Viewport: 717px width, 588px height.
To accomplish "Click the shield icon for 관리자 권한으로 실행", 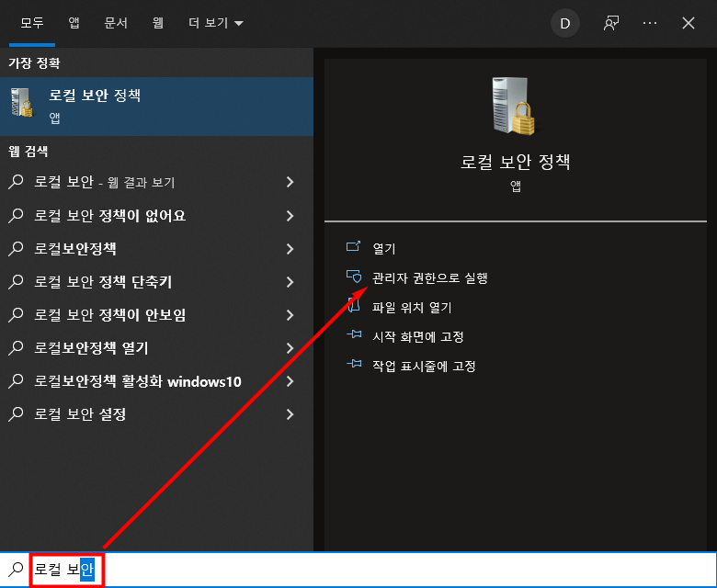I will [x=354, y=277].
